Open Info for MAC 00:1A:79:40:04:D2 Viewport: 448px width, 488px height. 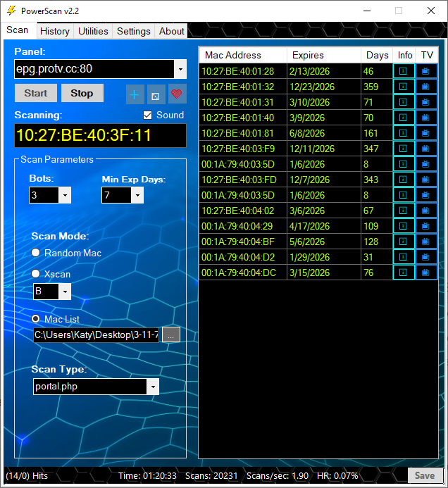pos(404,257)
